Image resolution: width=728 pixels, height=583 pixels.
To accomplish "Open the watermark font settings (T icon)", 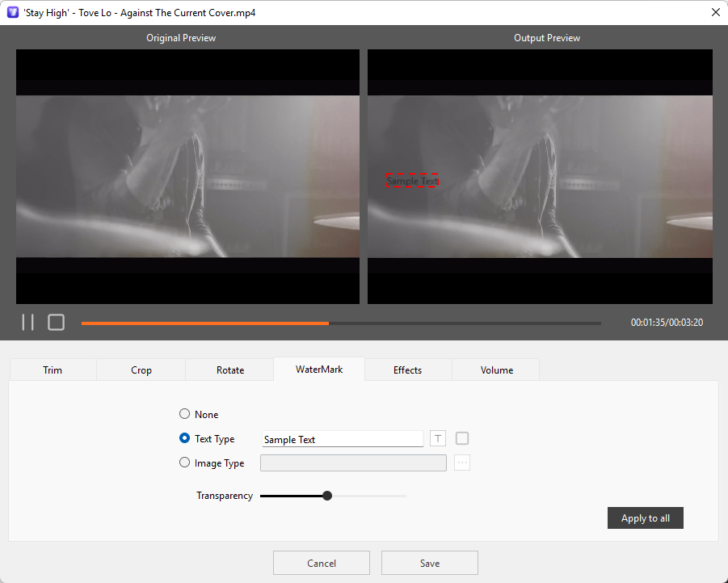I will (x=438, y=438).
